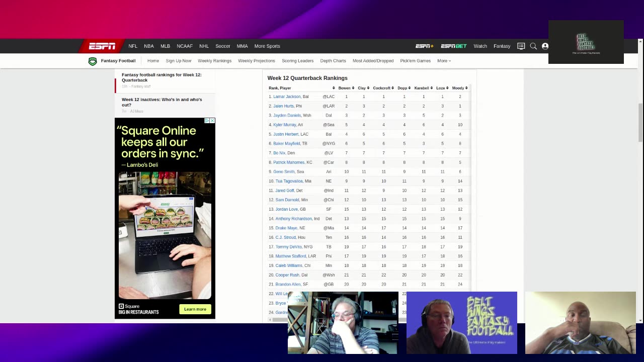Go to Fantasy Football Home tab

(153, 61)
